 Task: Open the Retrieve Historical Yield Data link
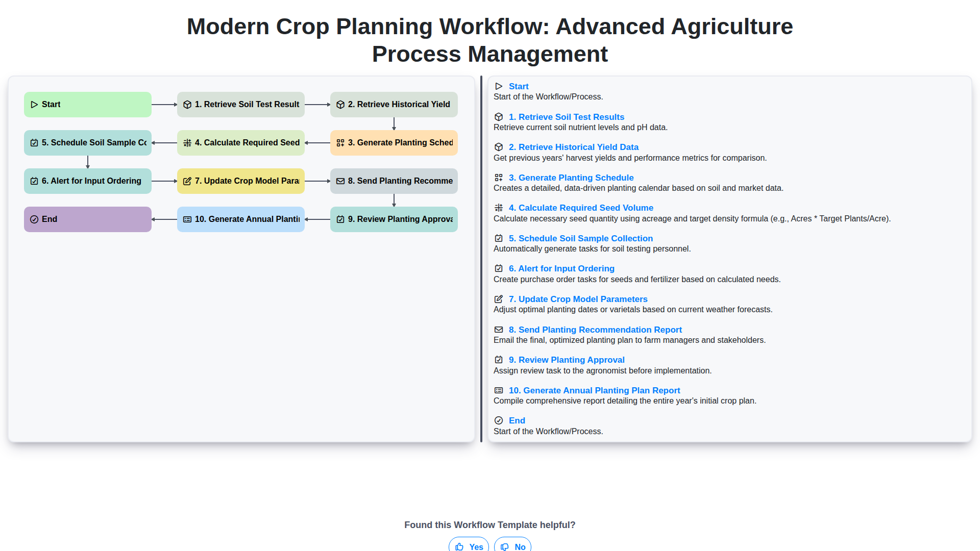click(573, 147)
